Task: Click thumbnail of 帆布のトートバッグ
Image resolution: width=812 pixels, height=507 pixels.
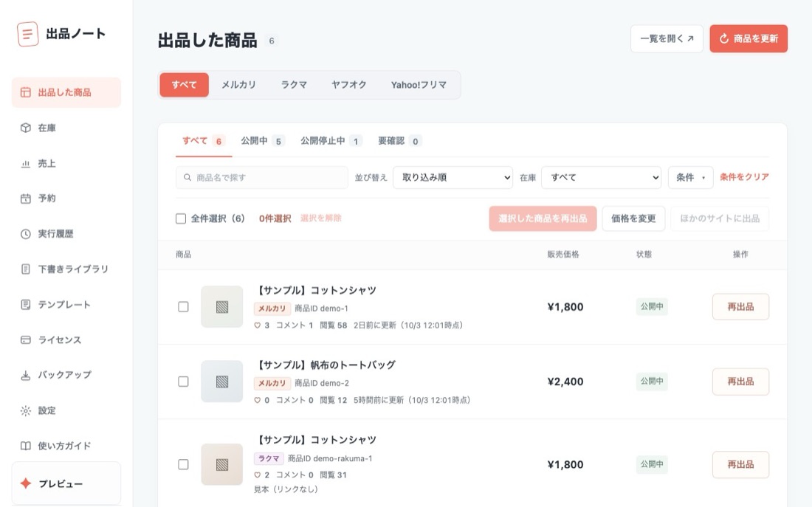Action: tap(222, 381)
